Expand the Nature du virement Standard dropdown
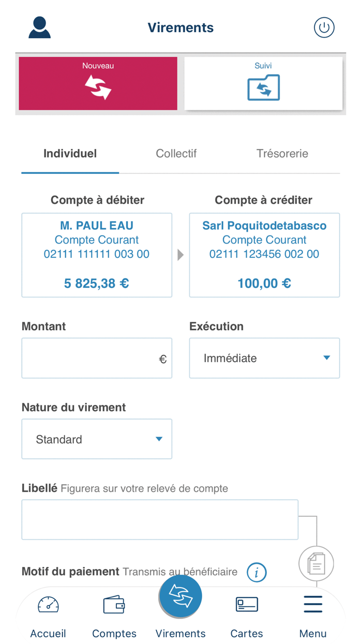Viewport: 362px width, 644px height. pyautogui.click(x=97, y=438)
